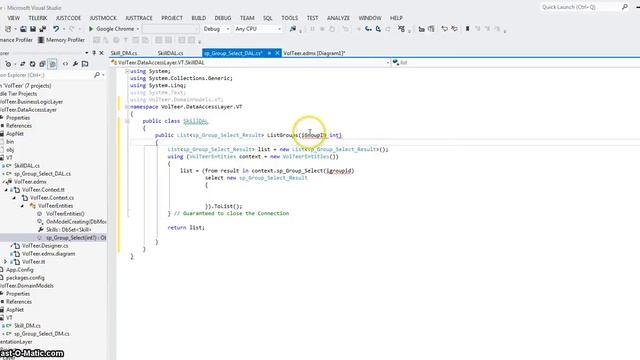The image size is (640, 360).
Task: Click the Open File icon
Action: tap(23, 29)
